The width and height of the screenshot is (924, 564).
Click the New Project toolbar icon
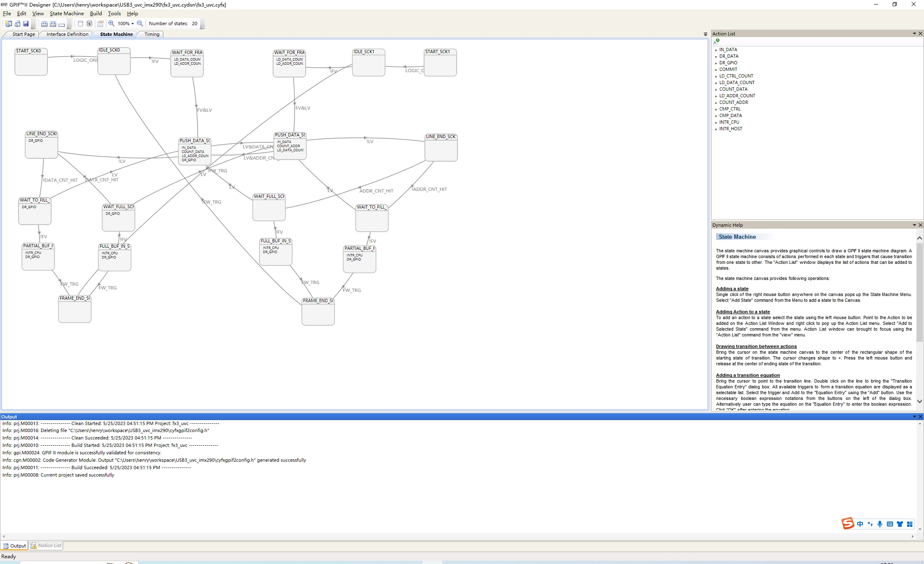[8, 24]
